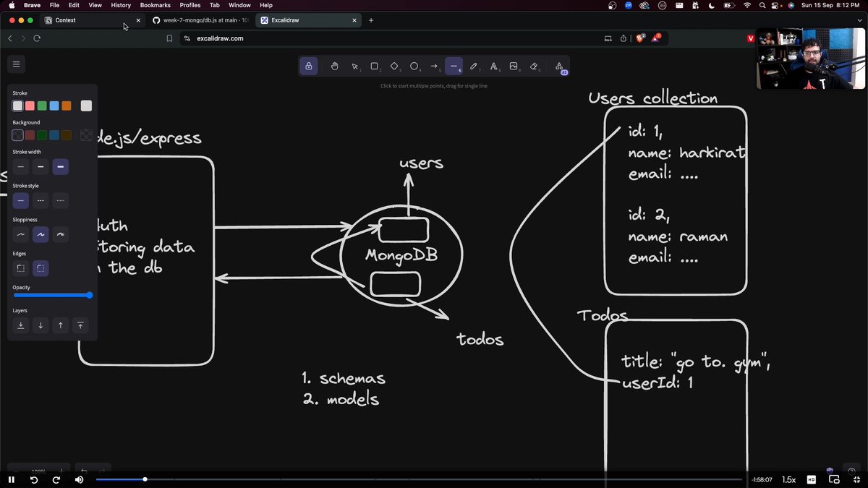The width and height of the screenshot is (868, 488).
Task: Set sloppiness to artist
Action: point(41,234)
